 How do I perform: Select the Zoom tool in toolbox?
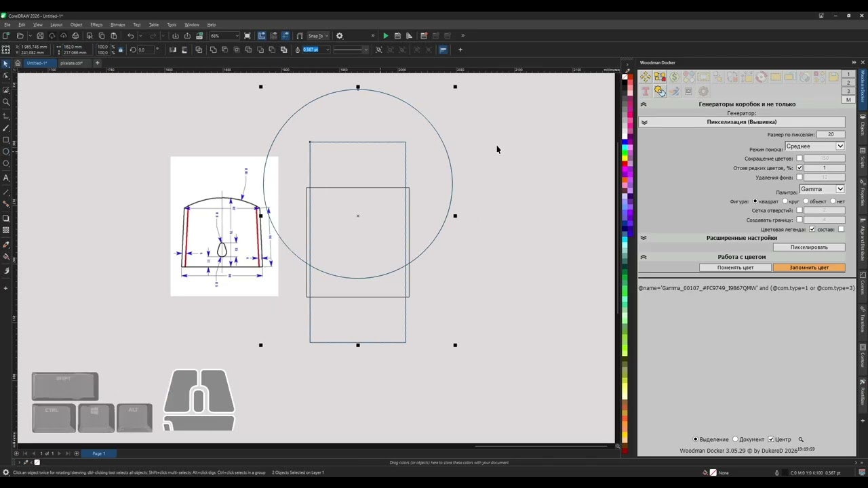(x=6, y=102)
